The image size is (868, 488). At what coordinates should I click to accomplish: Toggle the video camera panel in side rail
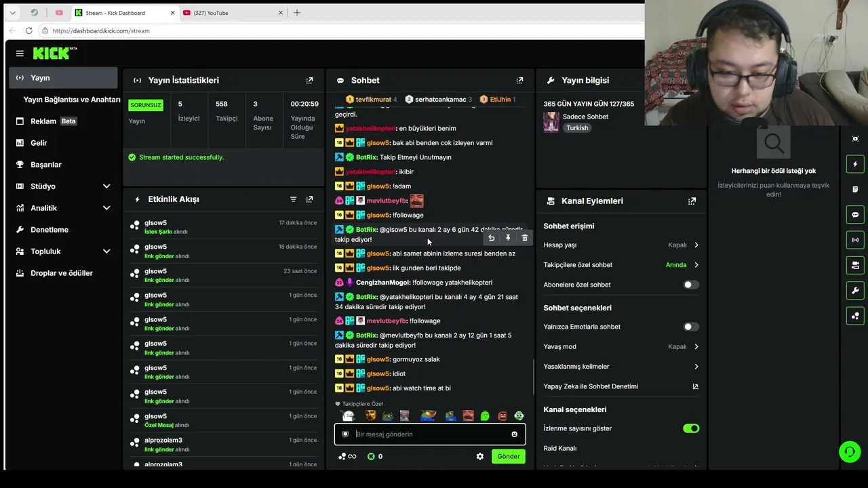pyautogui.click(x=855, y=265)
